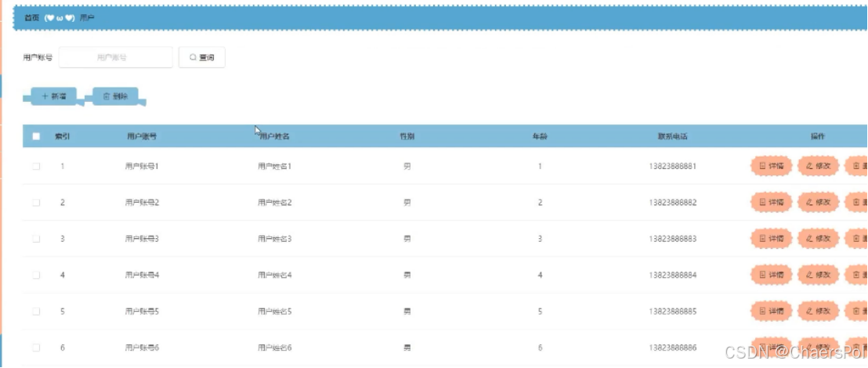Viewport: 868px width, 368px height.
Task: Click 修改 for the 用户账号4 row
Action: pyautogui.click(x=819, y=275)
